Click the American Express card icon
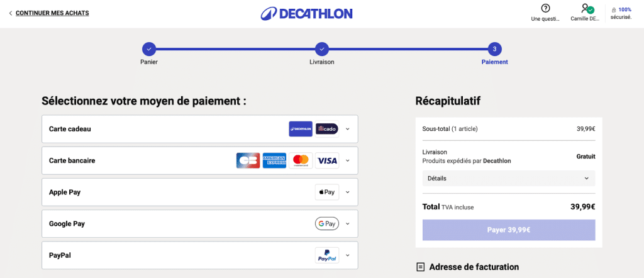 (x=274, y=160)
